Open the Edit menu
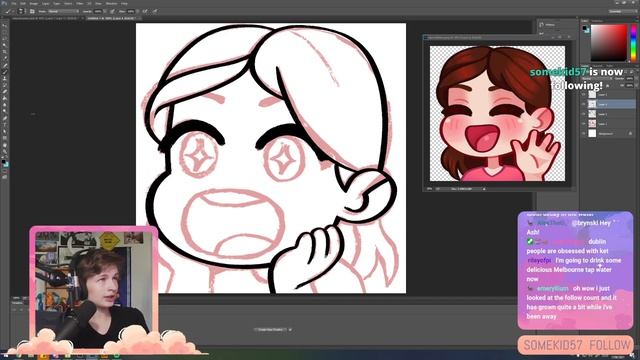Image resolution: width=640 pixels, height=360 pixels. (23, 3)
